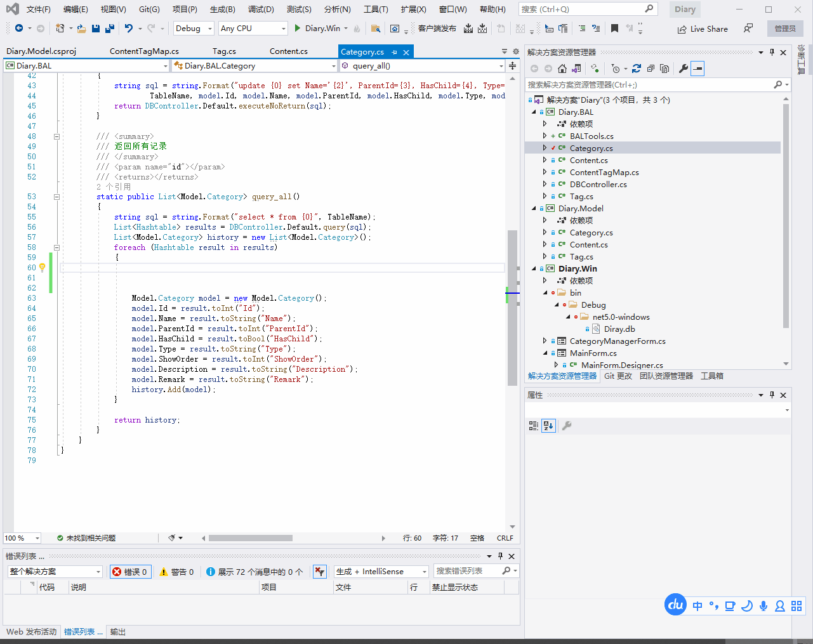This screenshot has width=813, height=644.
Task: Click the Undo arrow icon
Action: pos(129,29)
